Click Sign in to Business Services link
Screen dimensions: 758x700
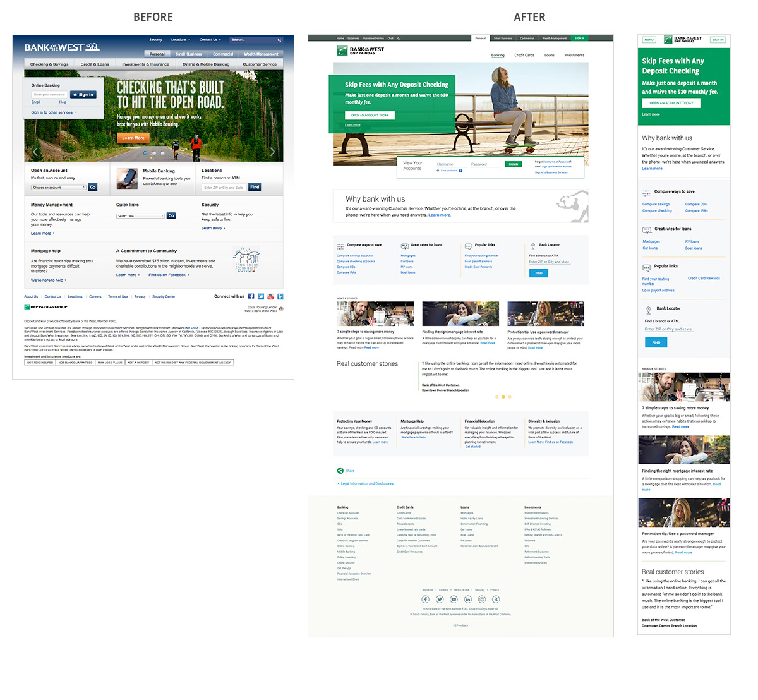click(551, 172)
